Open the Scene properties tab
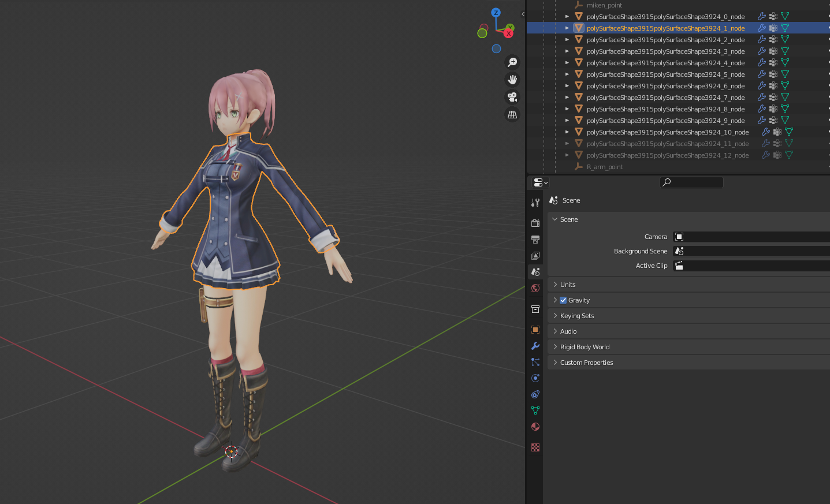The height and width of the screenshot is (504, 830). point(535,271)
